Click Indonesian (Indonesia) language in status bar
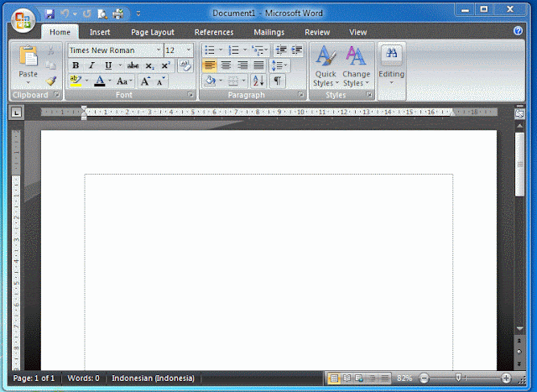537x392 pixels. (153, 379)
